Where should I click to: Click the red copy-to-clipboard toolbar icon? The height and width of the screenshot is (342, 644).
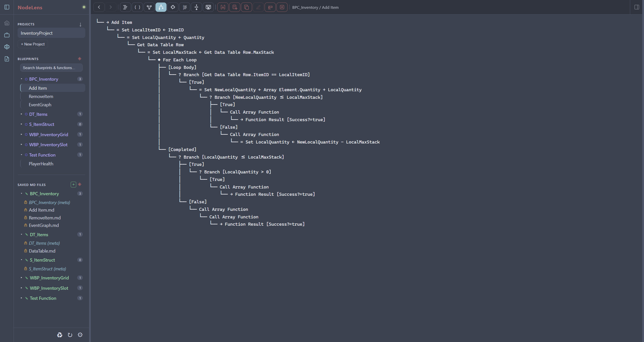click(x=247, y=7)
